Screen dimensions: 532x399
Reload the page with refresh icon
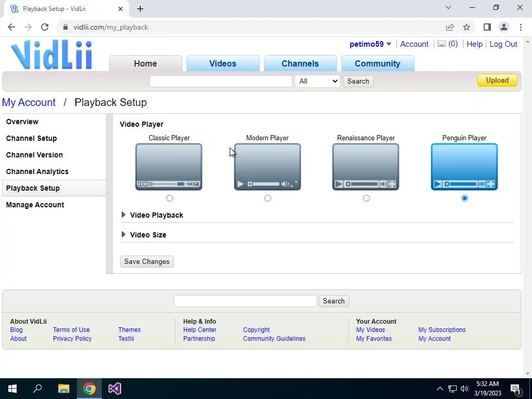tap(45, 27)
